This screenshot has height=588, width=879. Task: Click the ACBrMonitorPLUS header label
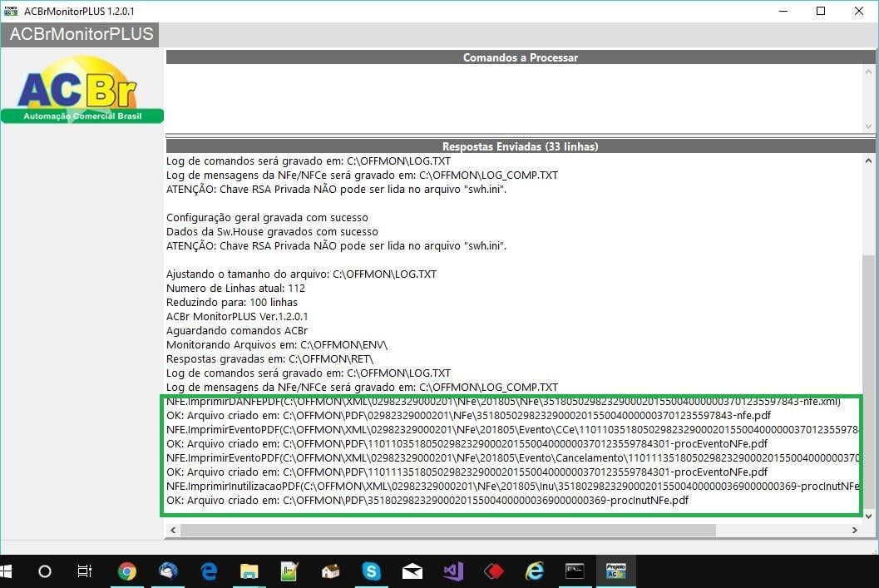click(81, 34)
